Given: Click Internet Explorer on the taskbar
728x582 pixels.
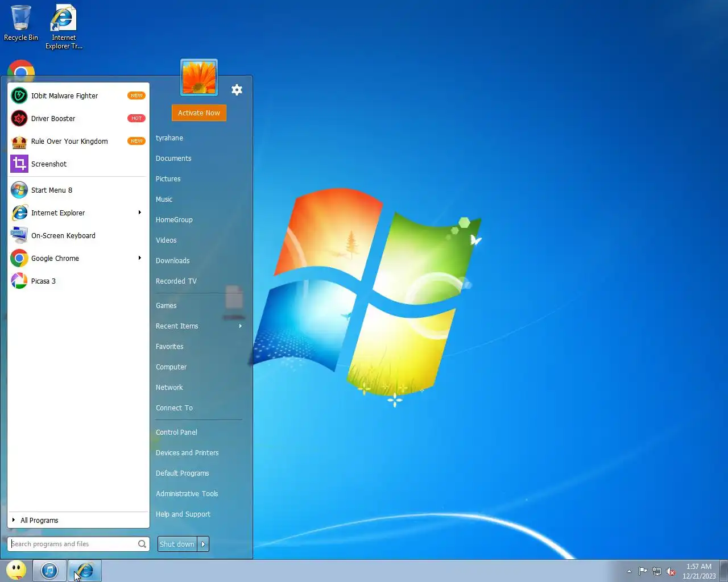Looking at the screenshot, I should pos(85,571).
